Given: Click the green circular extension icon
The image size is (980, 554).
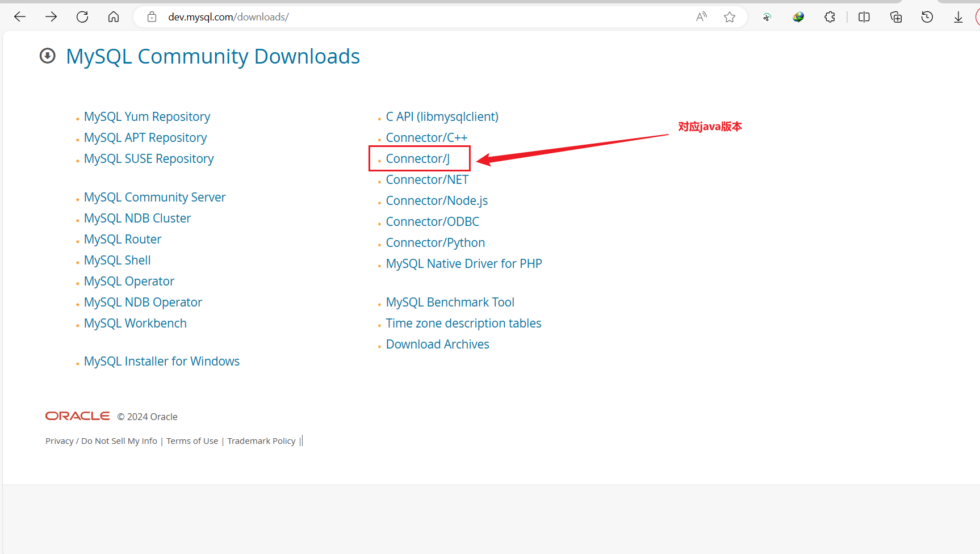Looking at the screenshot, I should [x=767, y=17].
